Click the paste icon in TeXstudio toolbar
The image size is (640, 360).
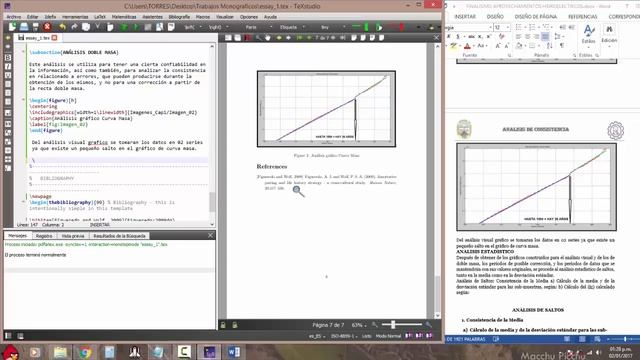coord(110,27)
